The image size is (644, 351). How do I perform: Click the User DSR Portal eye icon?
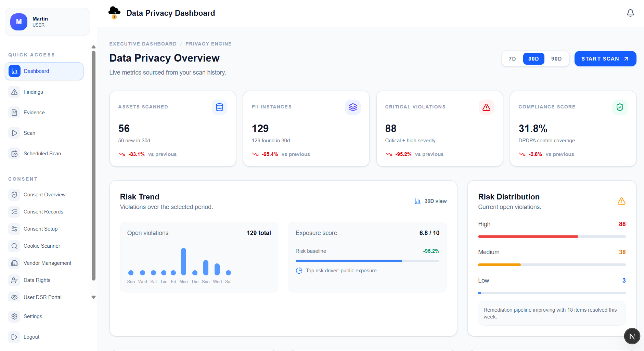click(x=14, y=297)
